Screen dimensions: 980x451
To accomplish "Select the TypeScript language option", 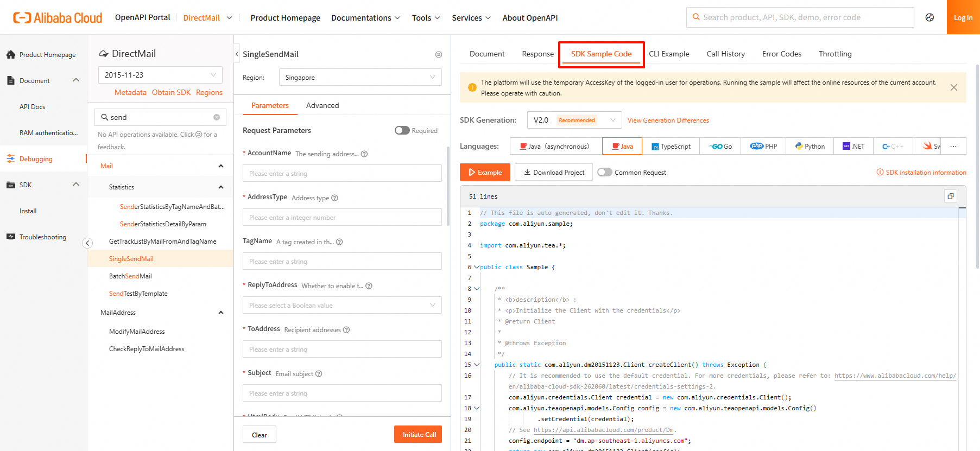I will click(x=671, y=147).
